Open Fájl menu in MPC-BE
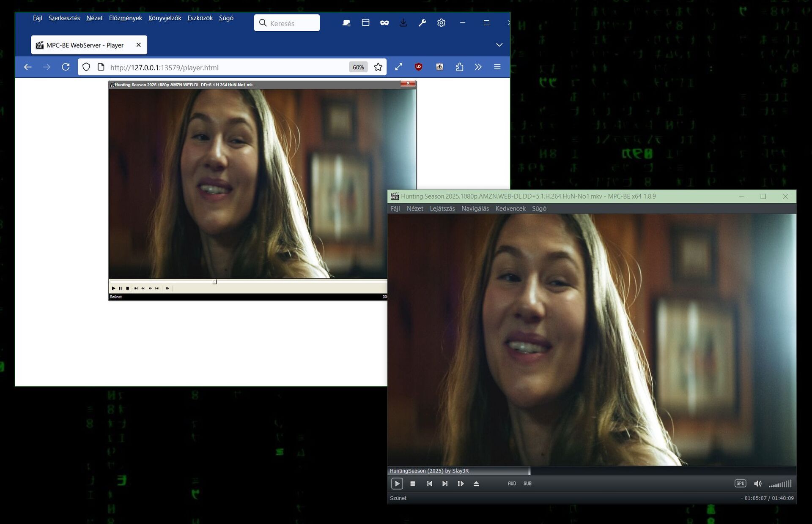 point(395,208)
